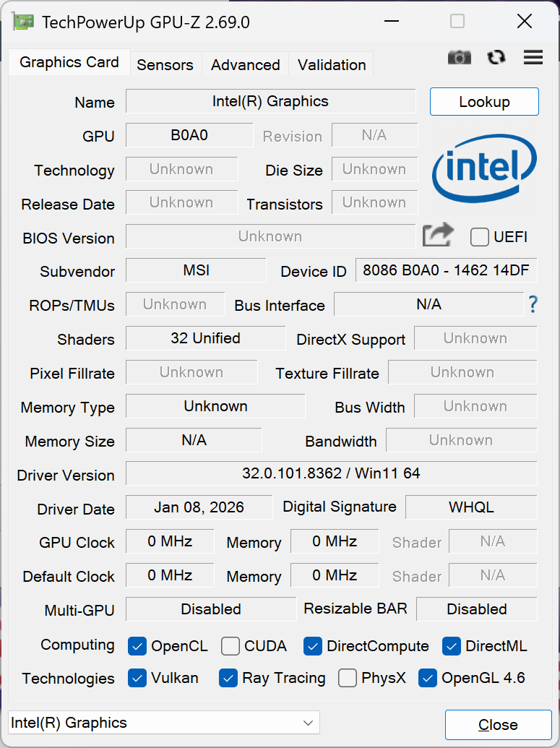
Task: Uncheck the OpenCL computing option
Action: (x=137, y=646)
